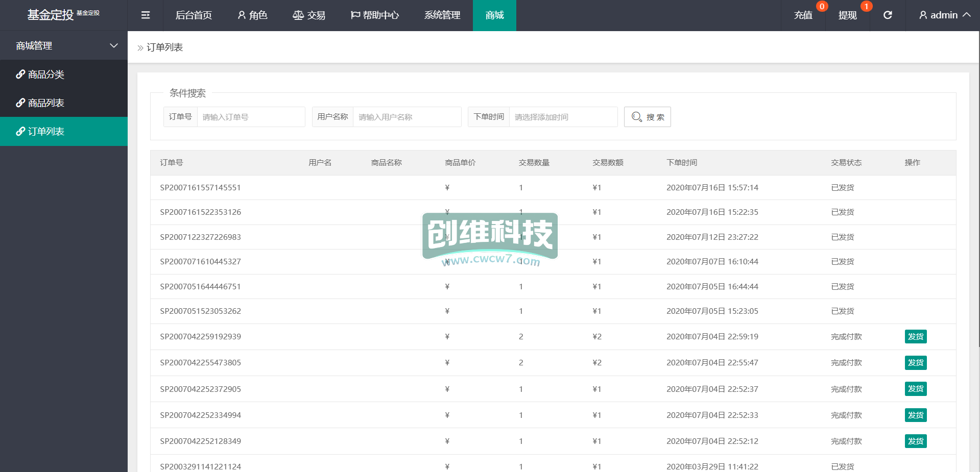Click the refresh icon in top bar
The image size is (980, 472).
[x=888, y=15]
